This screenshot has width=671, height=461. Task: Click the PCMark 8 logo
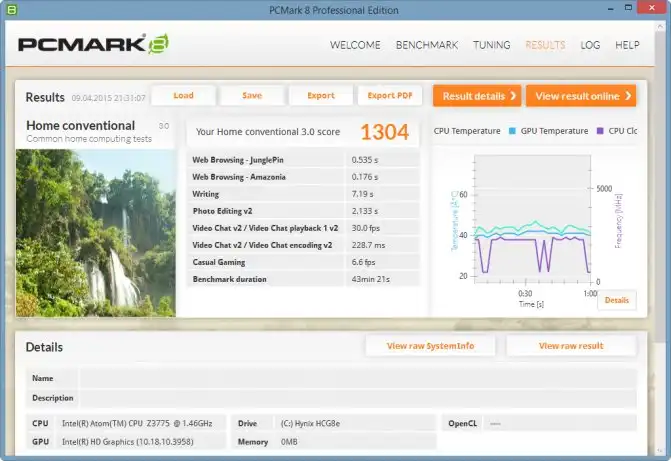[95, 45]
